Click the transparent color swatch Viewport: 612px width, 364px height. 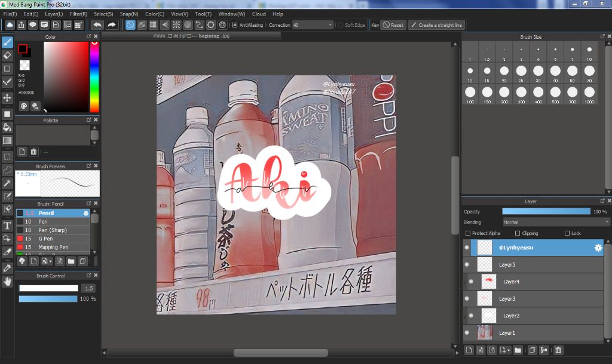(25, 65)
